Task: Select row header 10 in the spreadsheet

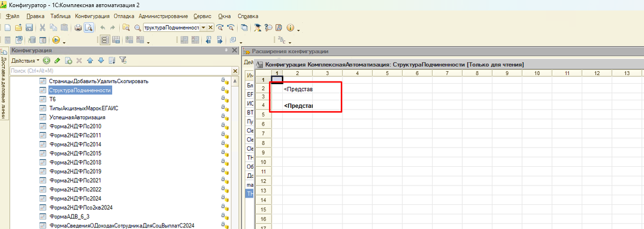Action: click(x=263, y=162)
